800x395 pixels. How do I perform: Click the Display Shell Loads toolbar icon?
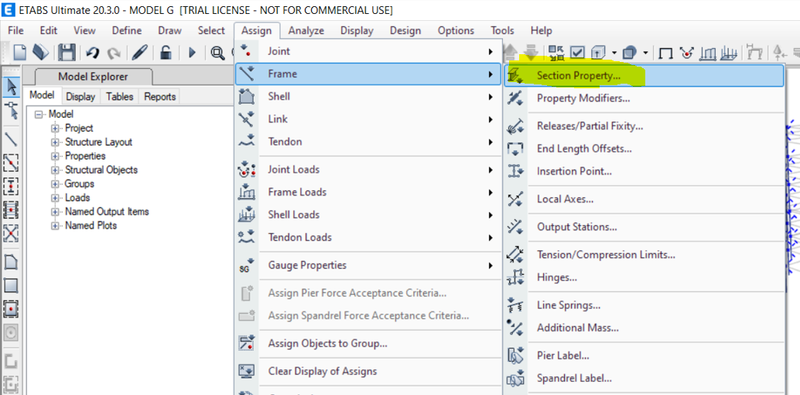[x=730, y=53]
